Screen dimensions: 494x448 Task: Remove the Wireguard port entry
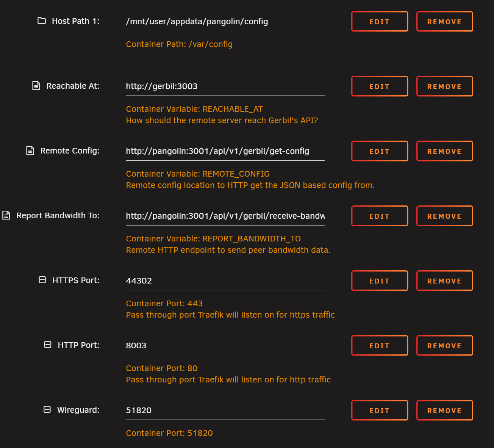click(444, 410)
